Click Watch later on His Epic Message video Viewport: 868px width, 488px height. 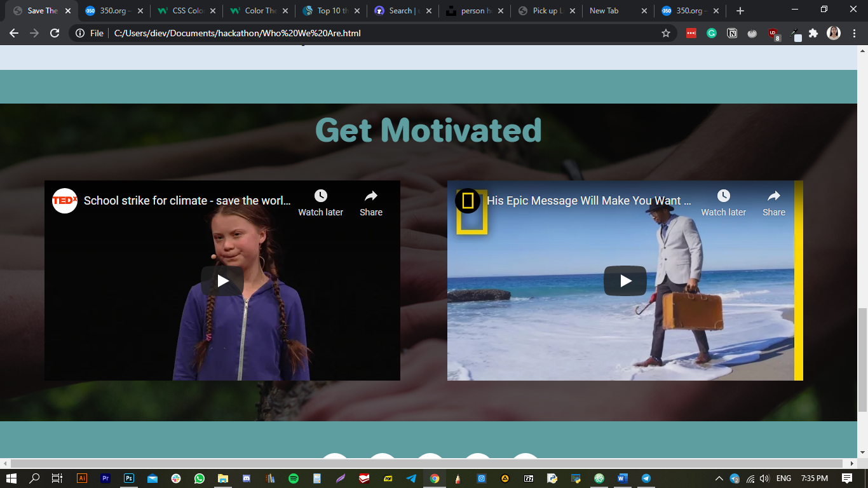[x=723, y=203]
